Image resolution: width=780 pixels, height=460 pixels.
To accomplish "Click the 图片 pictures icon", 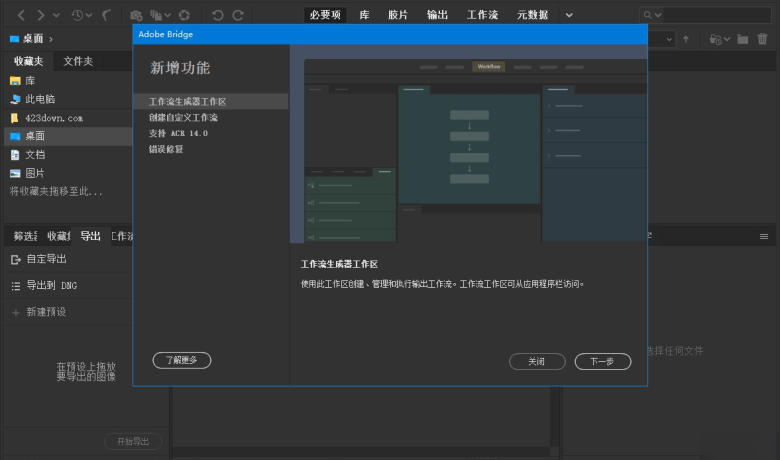I will click(15, 173).
